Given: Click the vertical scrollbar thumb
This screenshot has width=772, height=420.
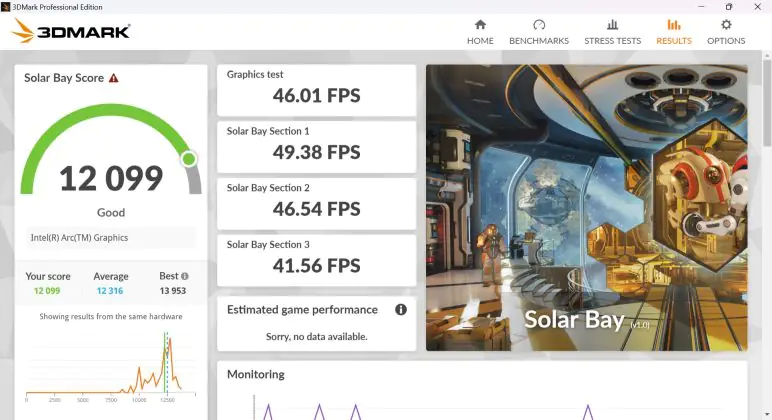Looking at the screenshot, I should tap(767, 103).
